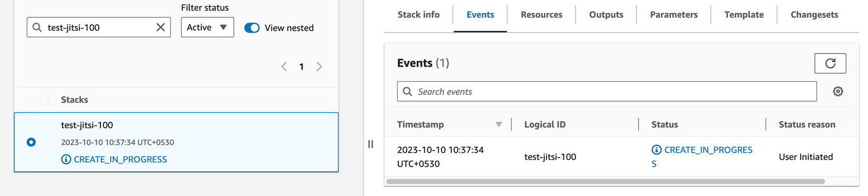This screenshot has width=868, height=196.
Task: Go to previous page of stacks
Action: [284, 67]
